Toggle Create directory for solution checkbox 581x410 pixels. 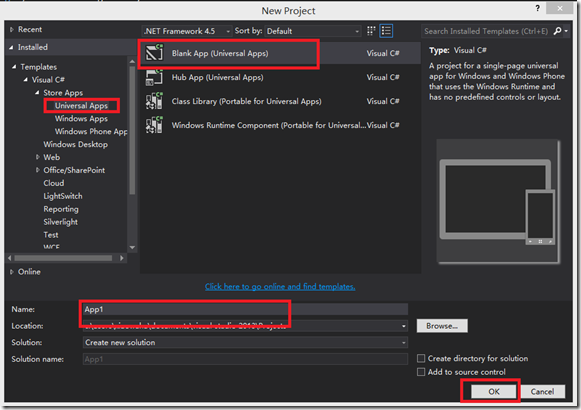click(x=421, y=358)
